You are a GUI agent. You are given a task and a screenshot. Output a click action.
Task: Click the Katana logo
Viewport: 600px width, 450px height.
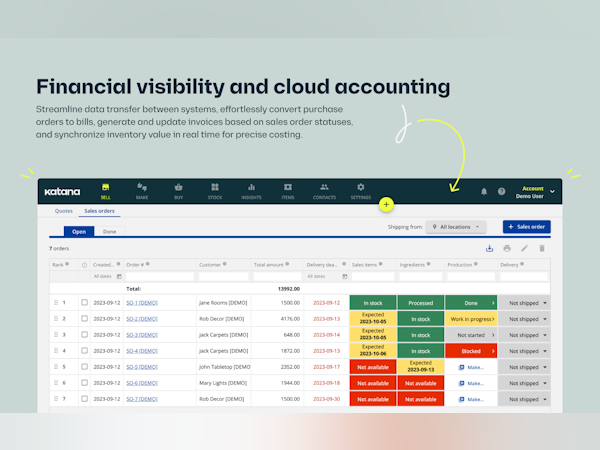point(62,192)
